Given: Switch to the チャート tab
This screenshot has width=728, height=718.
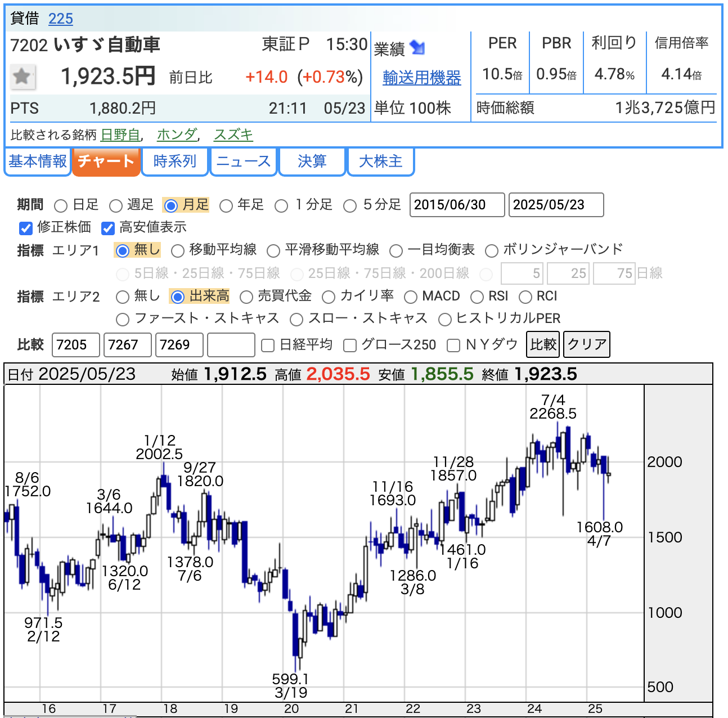Looking at the screenshot, I should point(106,161).
